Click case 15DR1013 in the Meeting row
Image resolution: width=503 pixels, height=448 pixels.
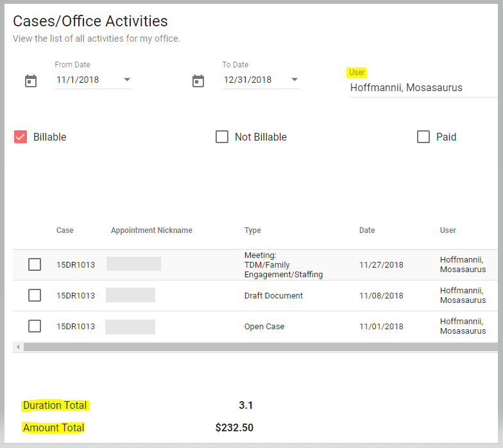(x=76, y=264)
